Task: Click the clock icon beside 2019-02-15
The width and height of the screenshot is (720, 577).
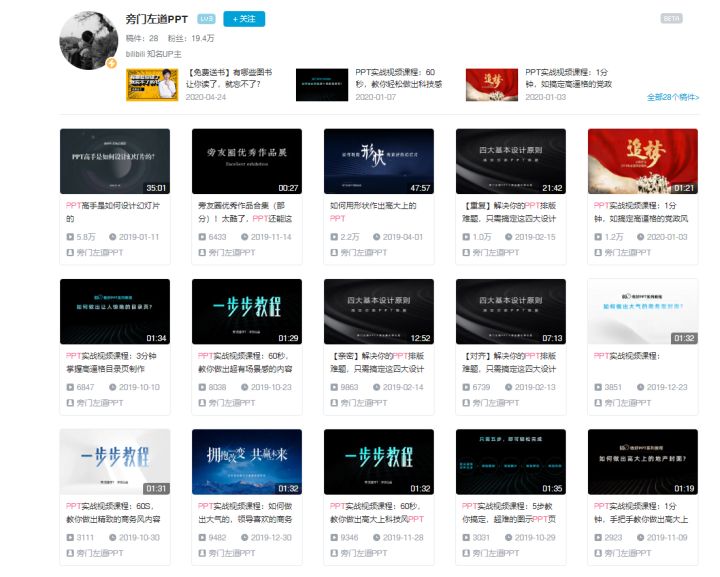Action: [x=509, y=237]
